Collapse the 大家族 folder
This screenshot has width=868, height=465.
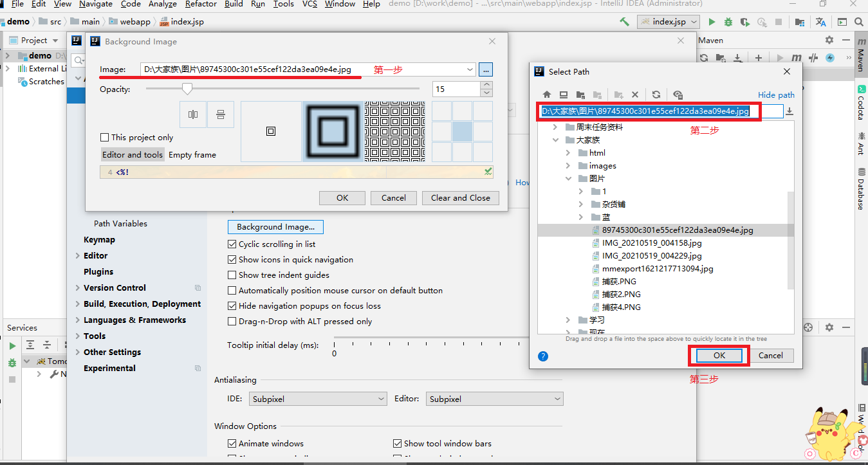(x=555, y=140)
